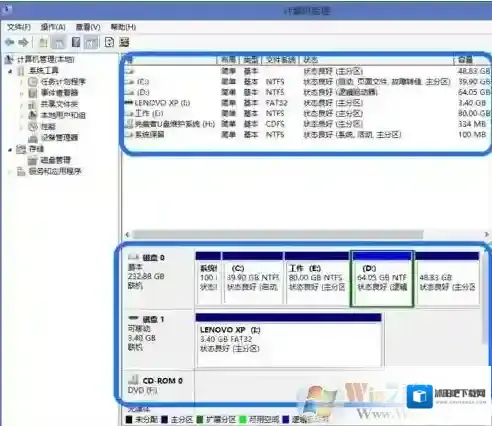Click the help question mark toolbar icon
The image size is (492, 426).
(x=76, y=42)
